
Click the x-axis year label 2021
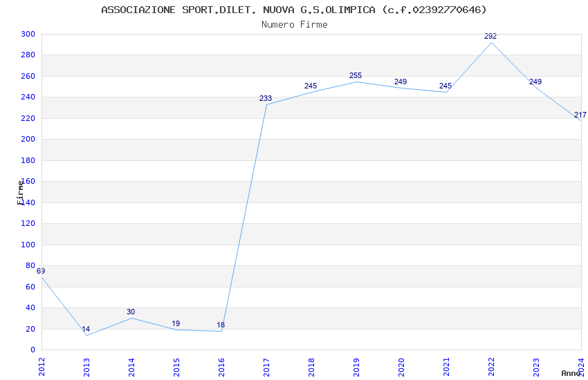tap(447, 367)
